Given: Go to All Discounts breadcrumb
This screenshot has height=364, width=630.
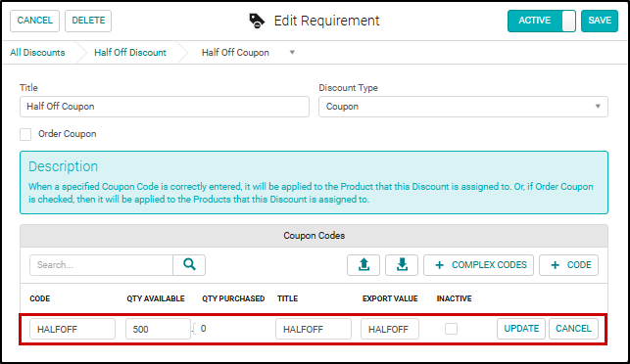Looking at the screenshot, I should (37, 53).
